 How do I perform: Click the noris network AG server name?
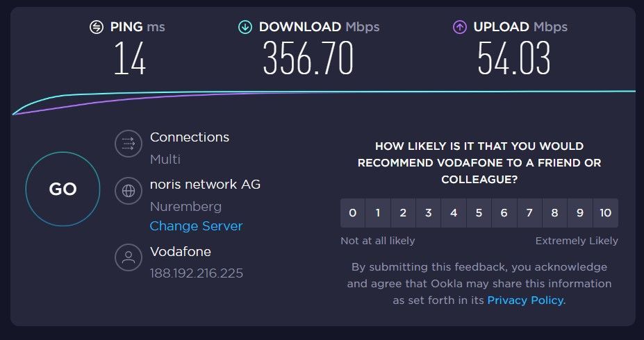205,185
